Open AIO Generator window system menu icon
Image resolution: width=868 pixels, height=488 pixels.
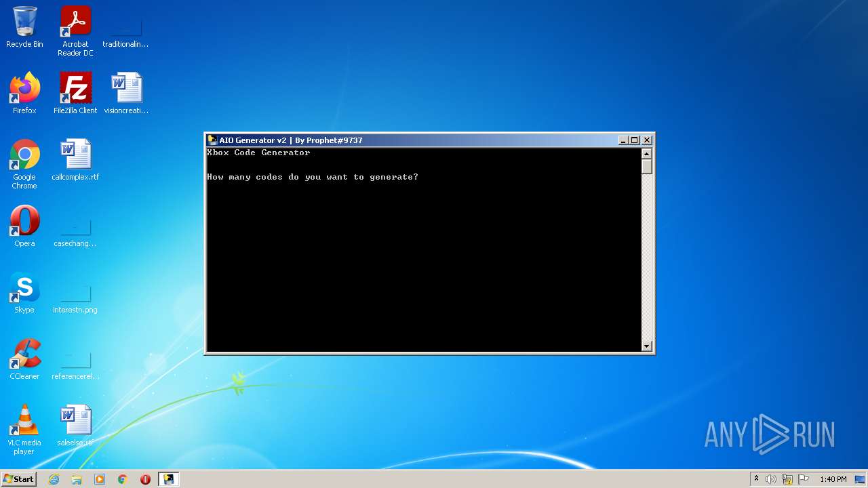pos(212,140)
